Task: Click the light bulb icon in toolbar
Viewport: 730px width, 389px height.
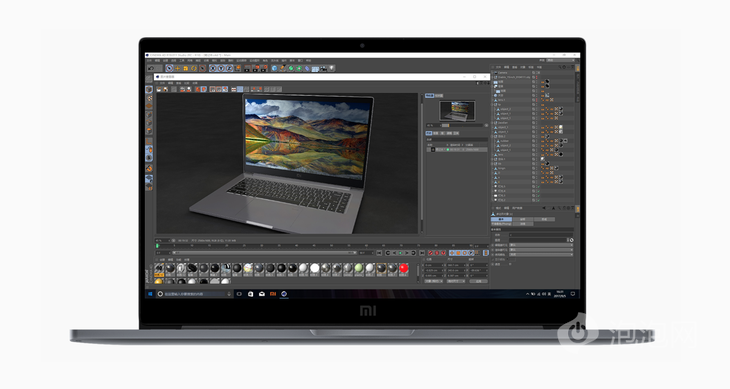Action: click(331, 68)
